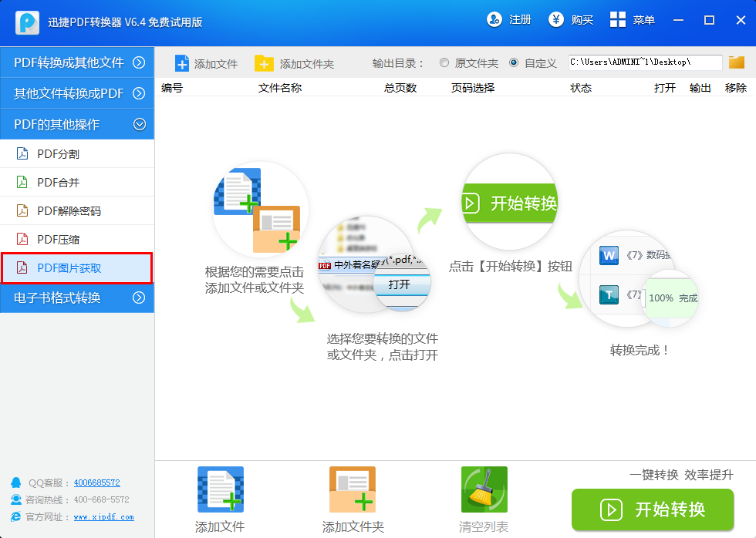Click the QQ客服 bell icon
The width and height of the screenshot is (756, 538).
(x=16, y=483)
